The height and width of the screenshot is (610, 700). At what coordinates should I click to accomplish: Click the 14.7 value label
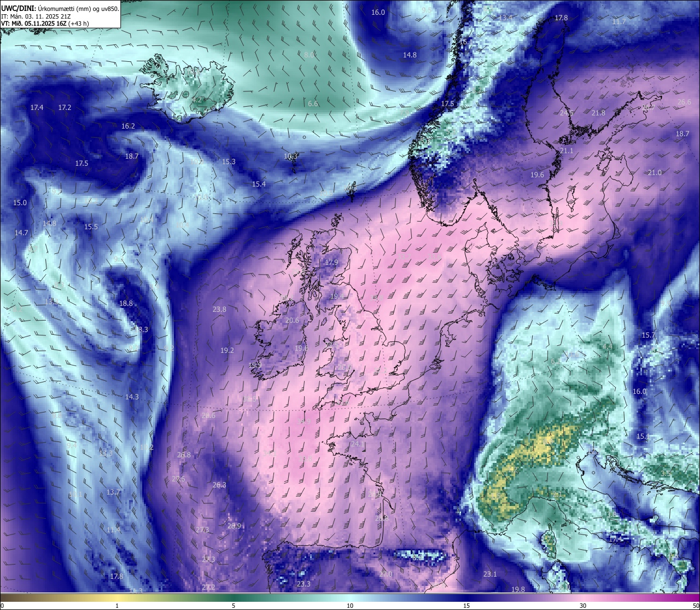coord(21,233)
